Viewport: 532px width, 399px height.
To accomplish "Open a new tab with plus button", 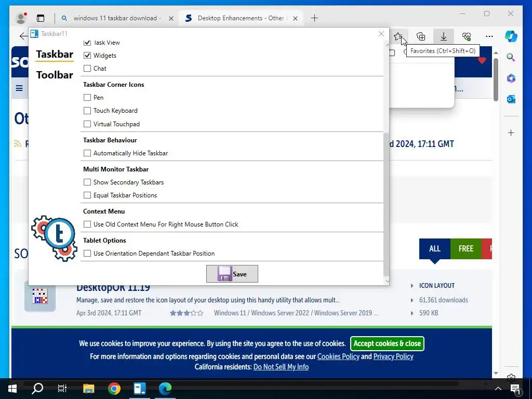I will tap(314, 18).
